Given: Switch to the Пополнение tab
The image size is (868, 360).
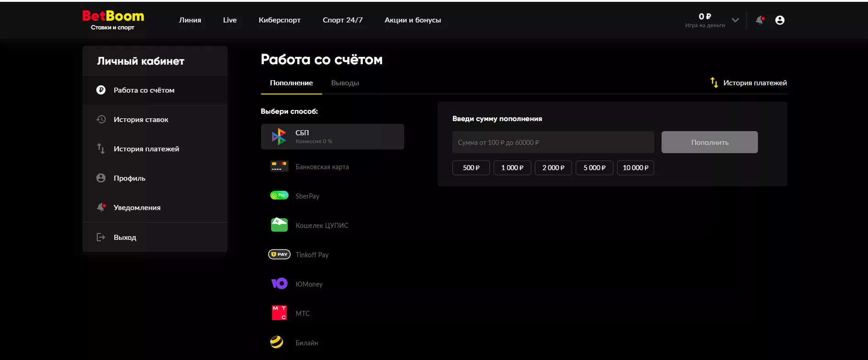Looking at the screenshot, I should 291,83.
